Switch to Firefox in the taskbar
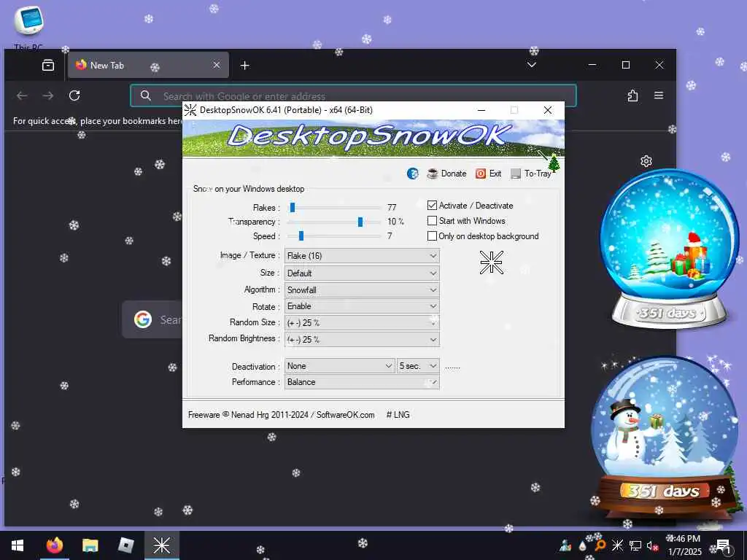Screen dimensions: 747x560 54,545
